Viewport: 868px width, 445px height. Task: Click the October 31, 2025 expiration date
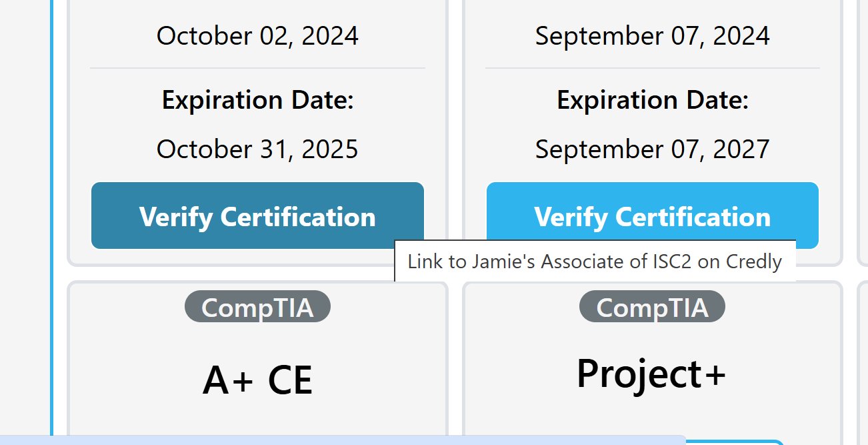pyautogui.click(x=258, y=149)
